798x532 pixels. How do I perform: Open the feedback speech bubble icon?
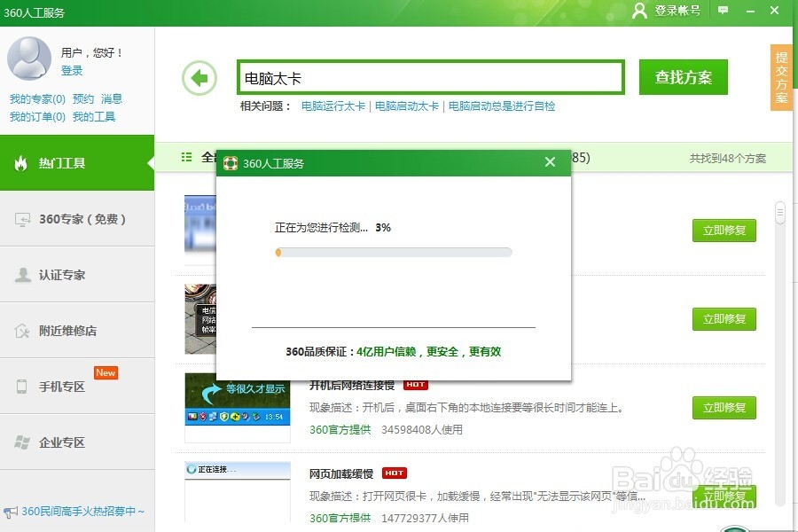click(x=723, y=10)
